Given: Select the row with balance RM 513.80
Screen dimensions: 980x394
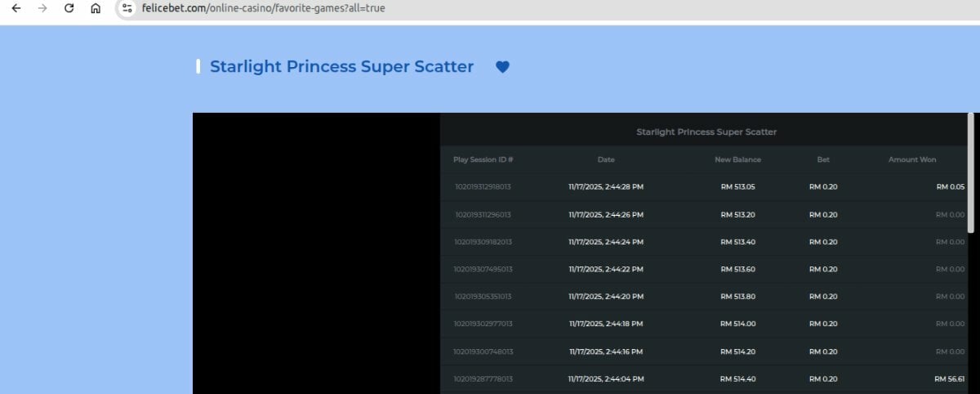Looking at the screenshot, I should pos(737,297).
